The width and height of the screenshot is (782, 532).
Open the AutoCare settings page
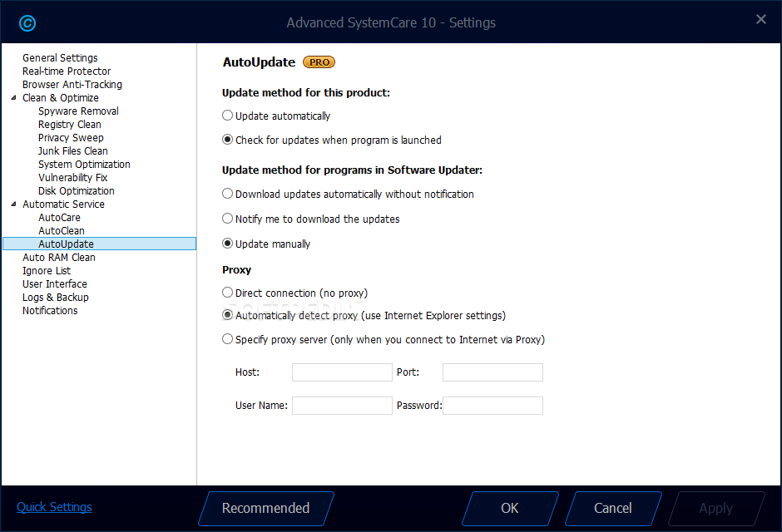coord(59,217)
